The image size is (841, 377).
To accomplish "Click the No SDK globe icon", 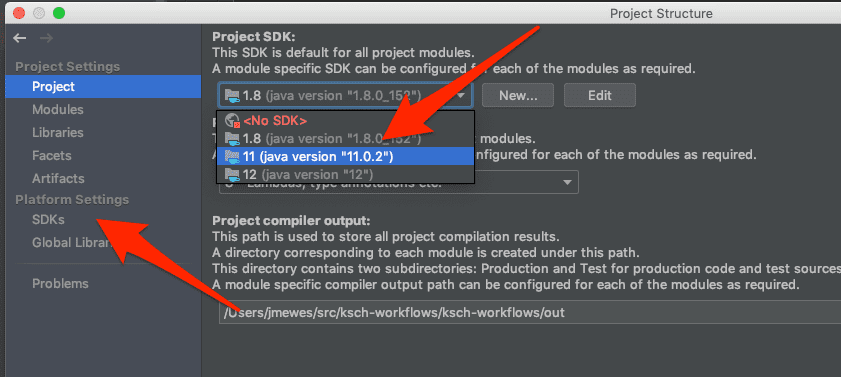I will 232,121.
